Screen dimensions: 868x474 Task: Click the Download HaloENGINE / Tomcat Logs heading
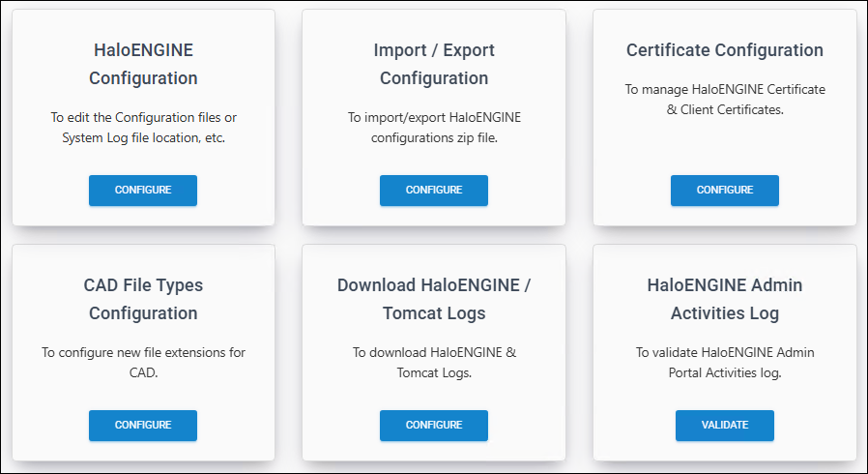tap(433, 299)
